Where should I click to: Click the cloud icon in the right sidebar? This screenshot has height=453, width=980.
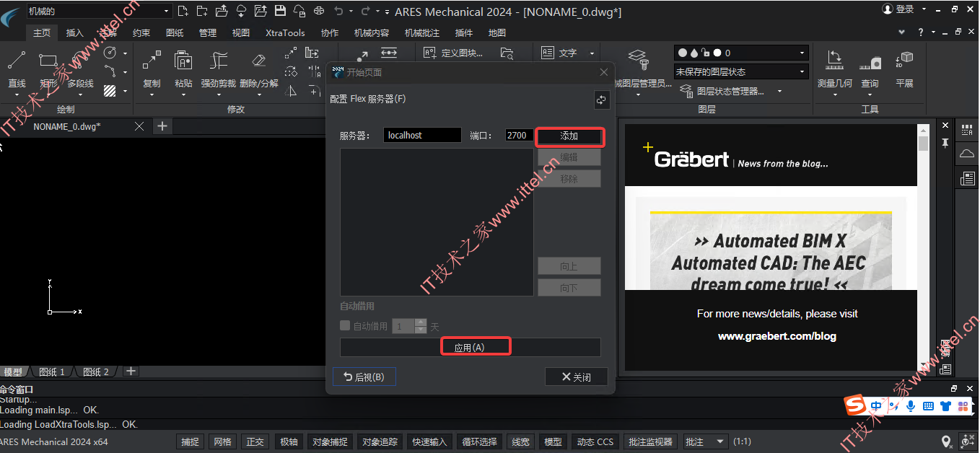[x=967, y=154]
